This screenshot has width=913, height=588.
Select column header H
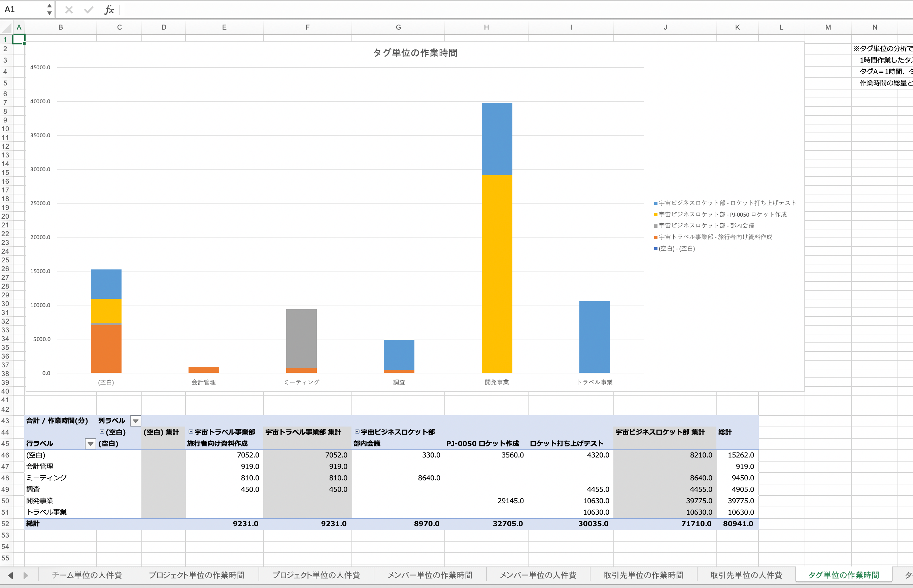click(486, 28)
